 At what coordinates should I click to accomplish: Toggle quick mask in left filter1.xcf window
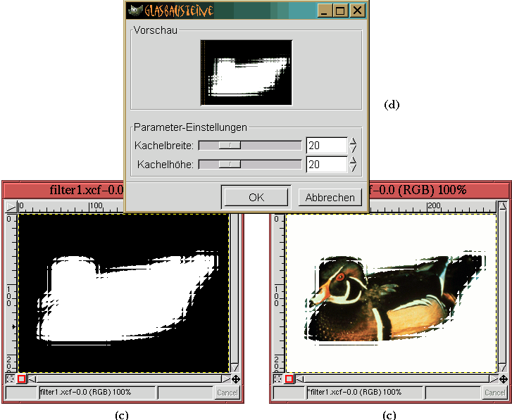point(21,379)
